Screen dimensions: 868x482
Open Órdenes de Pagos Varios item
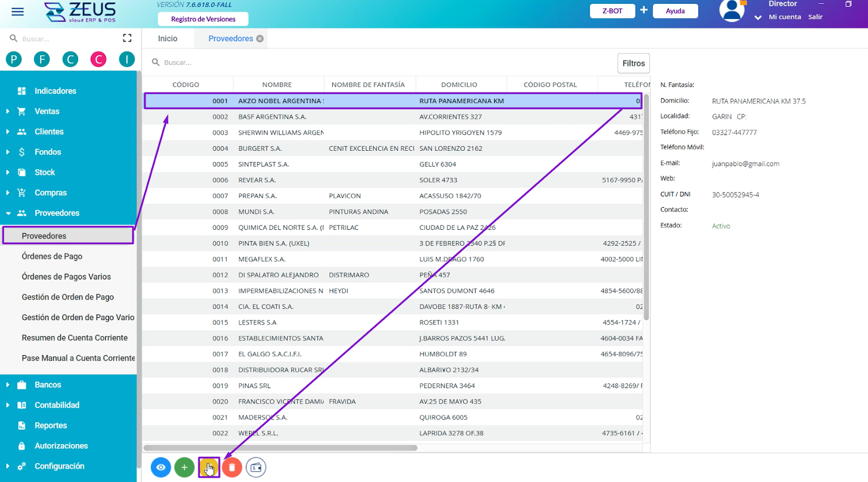pyautogui.click(x=66, y=277)
